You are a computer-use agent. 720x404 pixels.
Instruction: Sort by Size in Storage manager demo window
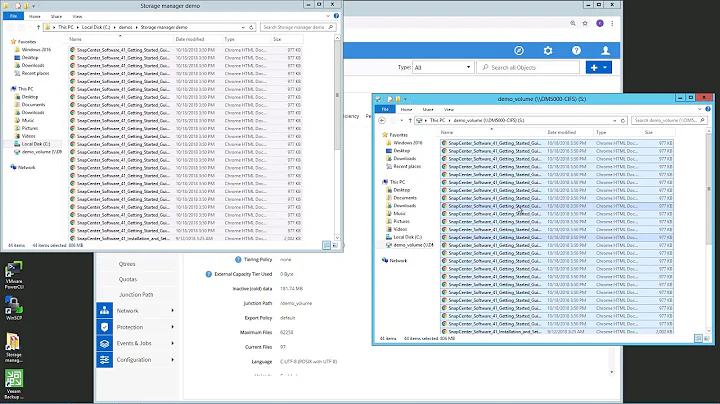[277, 39]
